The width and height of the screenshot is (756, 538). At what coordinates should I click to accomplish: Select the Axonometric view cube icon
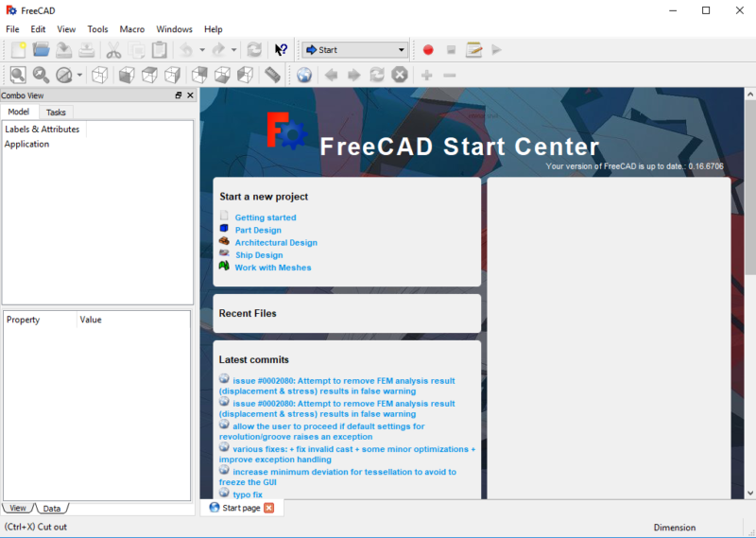tap(100, 75)
